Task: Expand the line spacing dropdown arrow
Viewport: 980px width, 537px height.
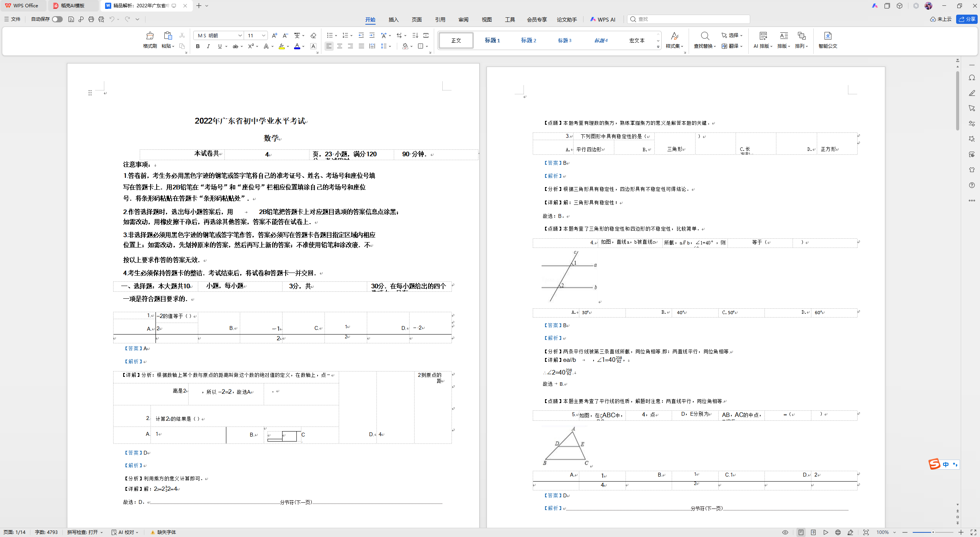Action: coord(390,47)
